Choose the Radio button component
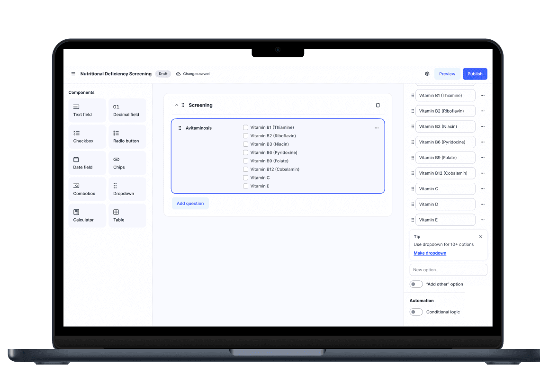 coord(127,137)
